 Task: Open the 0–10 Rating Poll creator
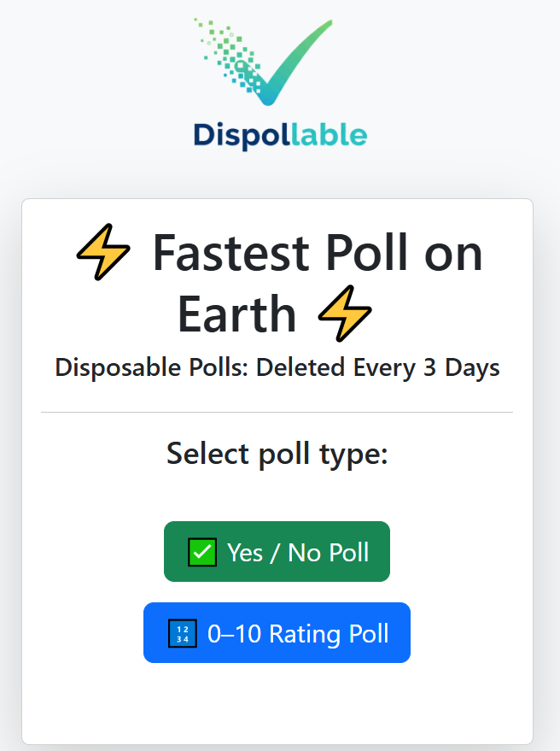point(277,633)
